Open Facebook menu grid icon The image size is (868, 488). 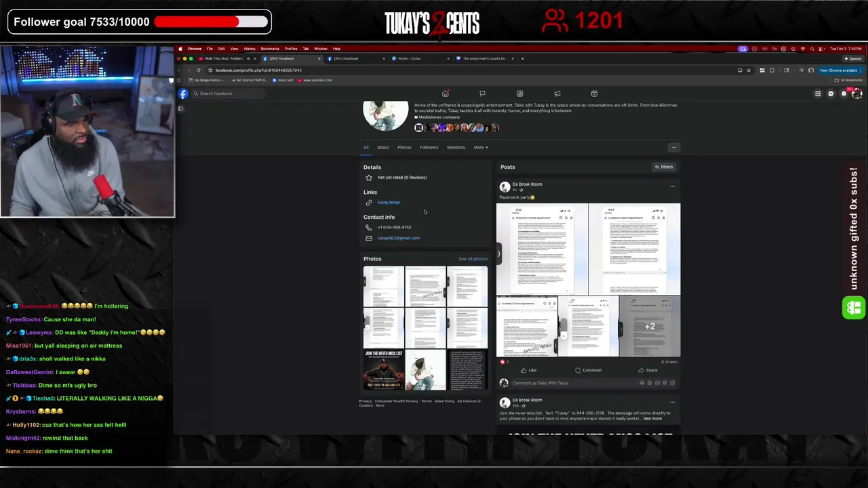tap(818, 94)
